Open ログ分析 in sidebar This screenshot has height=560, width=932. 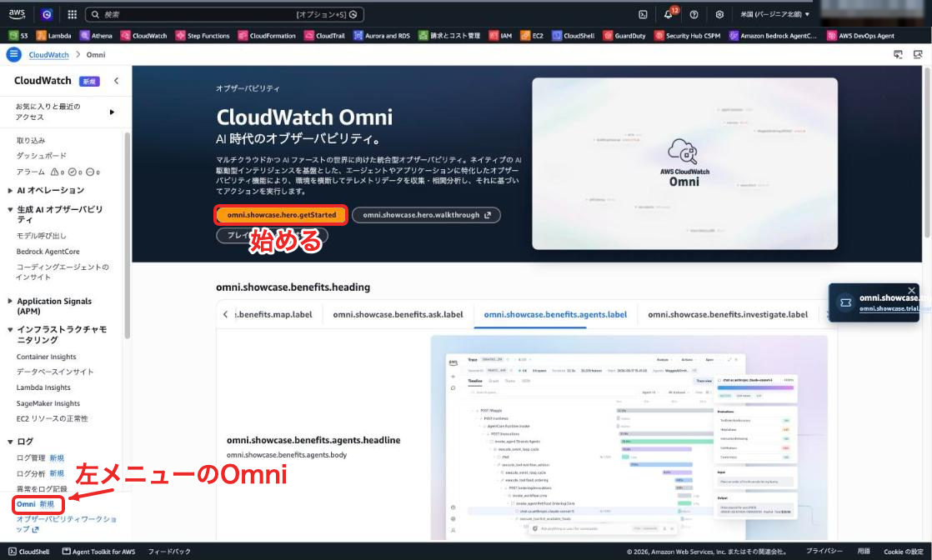32,474
